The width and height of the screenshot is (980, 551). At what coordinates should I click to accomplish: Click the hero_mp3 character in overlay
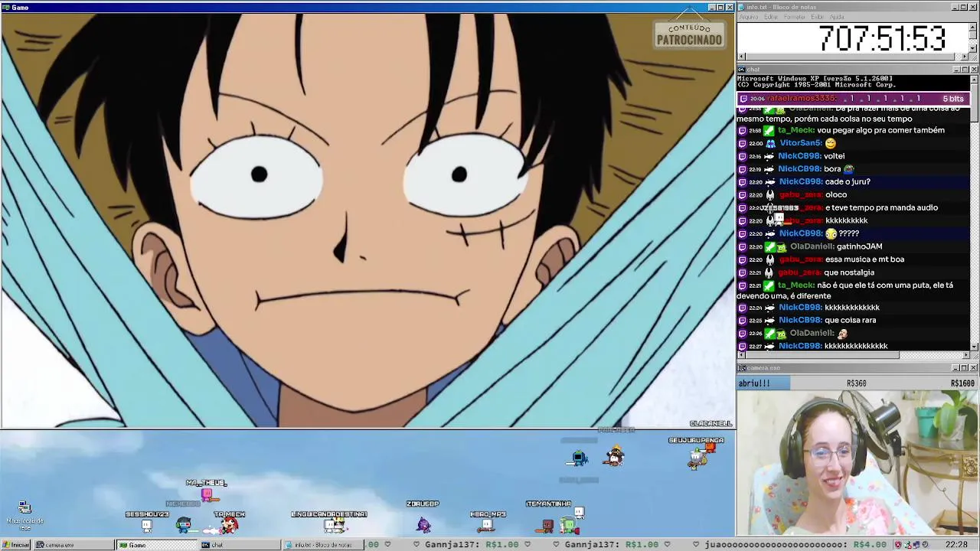pos(487,526)
